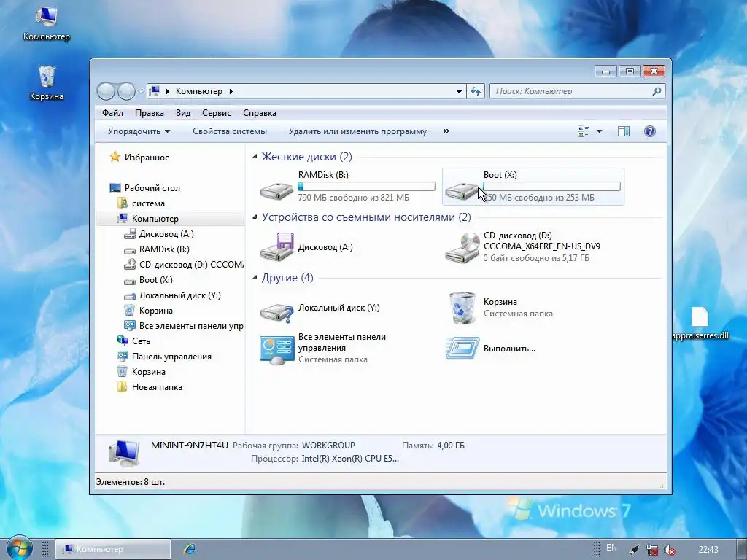The image size is (747, 560).
Task: Open the view options dropdown arrow
Action: (x=600, y=131)
